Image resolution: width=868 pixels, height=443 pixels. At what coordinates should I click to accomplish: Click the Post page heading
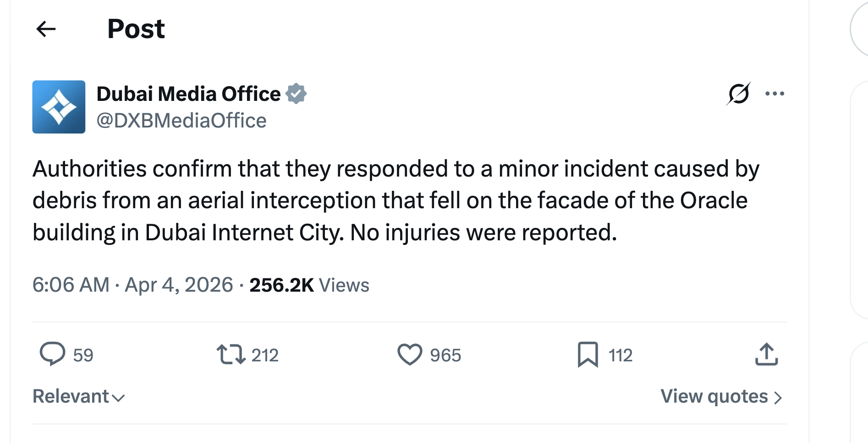click(136, 29)
